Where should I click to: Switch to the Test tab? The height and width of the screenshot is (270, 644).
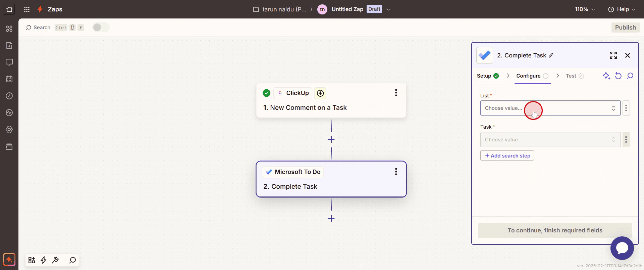(x=575, y=76)
